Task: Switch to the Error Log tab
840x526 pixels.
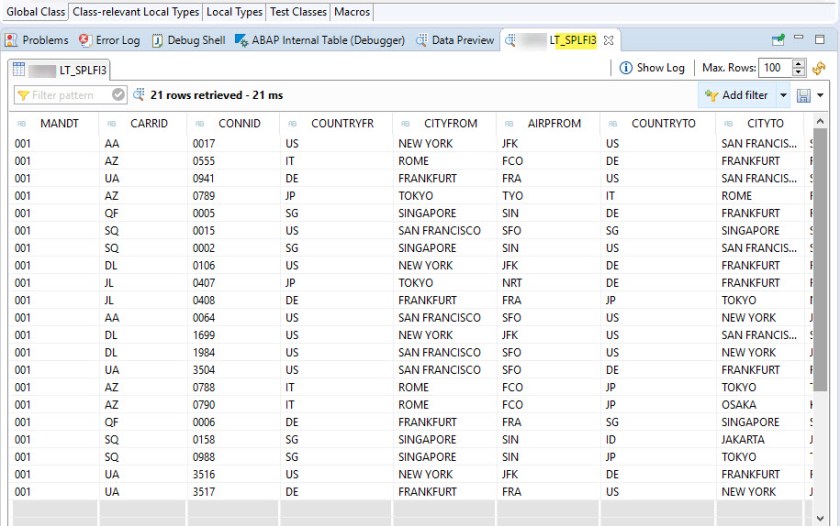Action: pyautogui.click(x=109, y=40)
